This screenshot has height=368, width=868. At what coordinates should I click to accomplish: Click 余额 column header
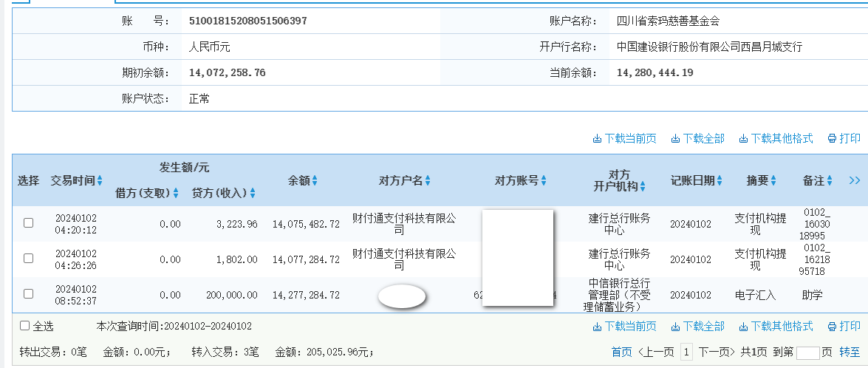[x=299, y=180]
